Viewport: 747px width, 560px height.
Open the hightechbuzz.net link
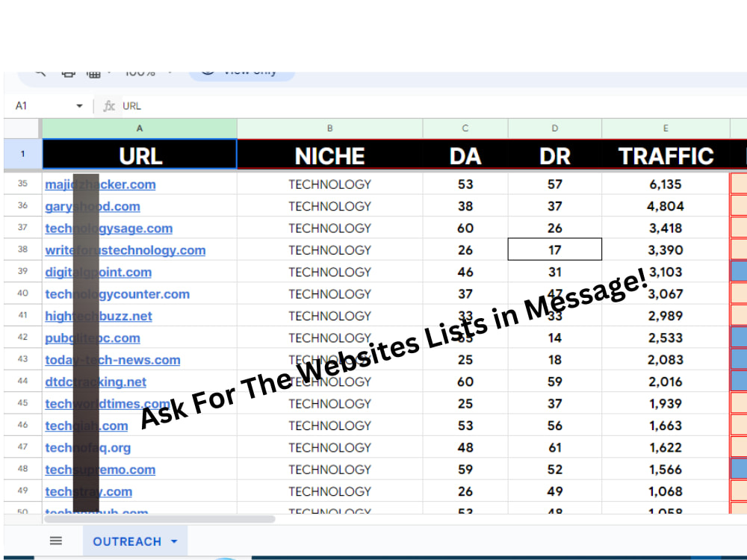(99, 316)
